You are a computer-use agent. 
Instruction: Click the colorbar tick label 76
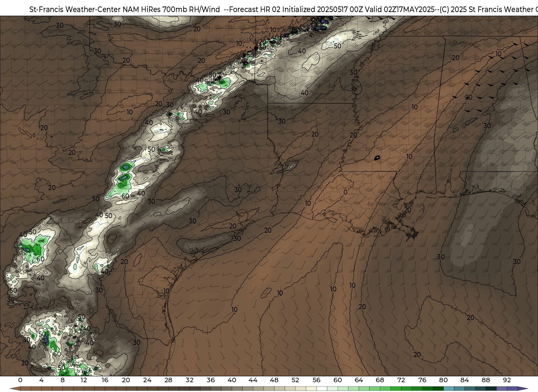click(x=422, y=380)
